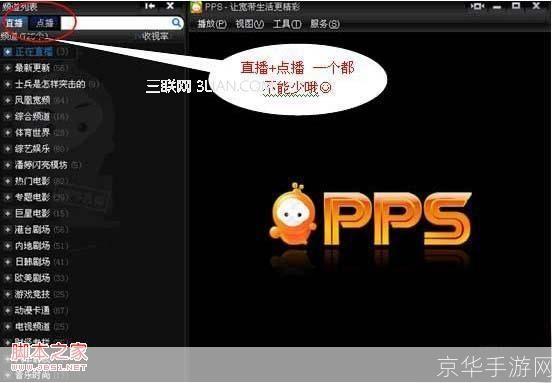Select the 日韩剧场 row

point(92,262)
